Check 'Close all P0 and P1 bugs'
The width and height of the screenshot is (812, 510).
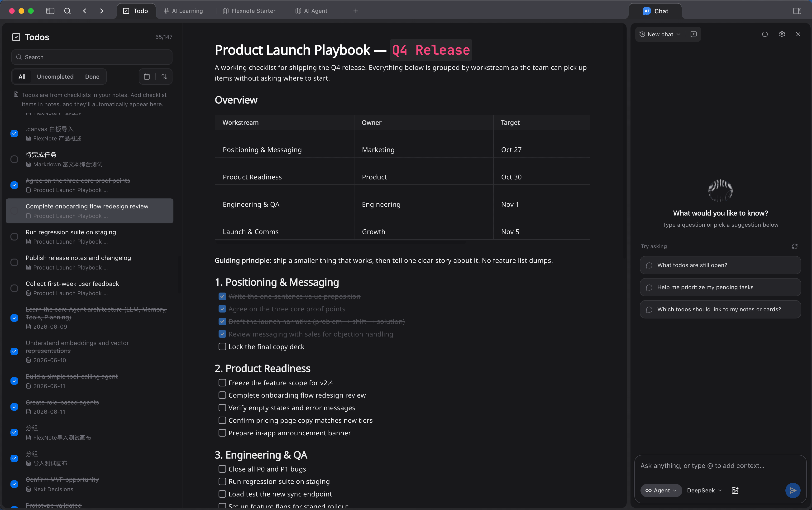(222, 469)
